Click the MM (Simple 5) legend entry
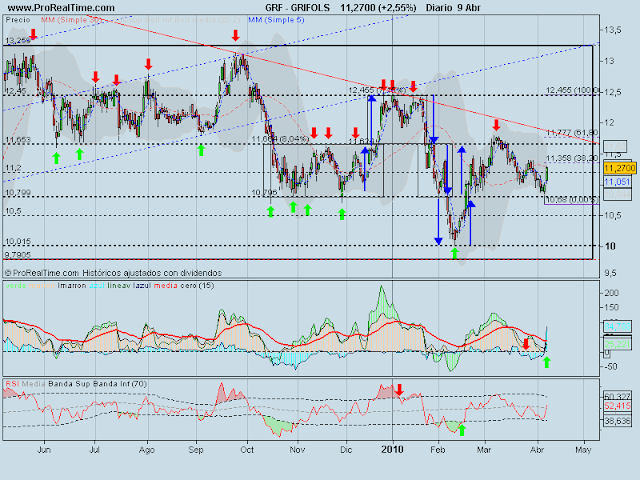 click(276, 20)
